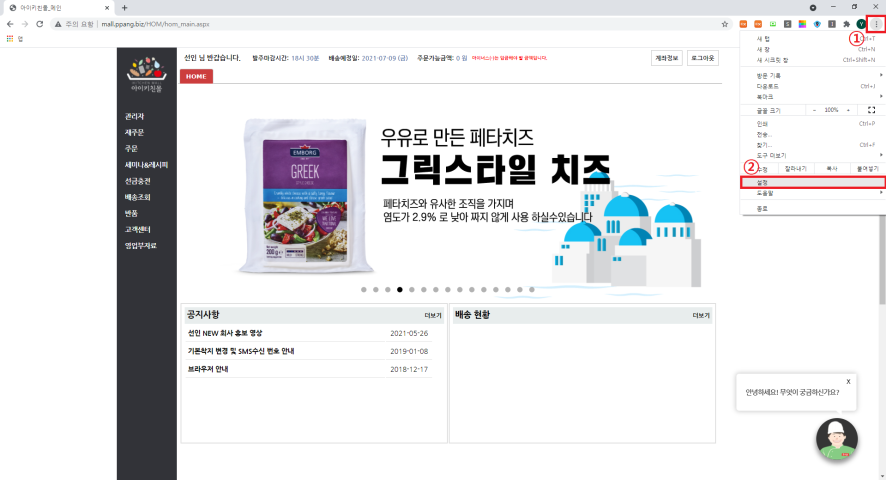Screen dimensions: 886x480
Task: Select the last banner carousel dot
Action: [x=532, y=289]
